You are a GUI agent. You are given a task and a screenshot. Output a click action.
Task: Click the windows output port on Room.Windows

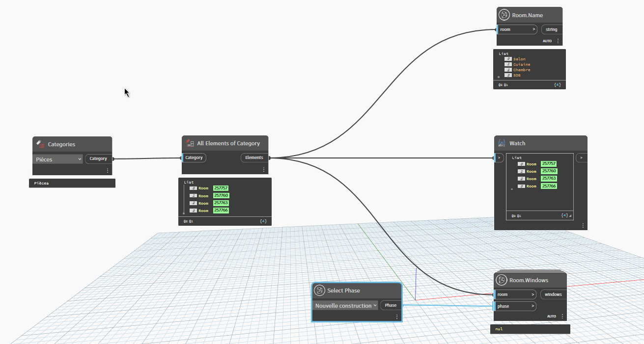(553, 294)
